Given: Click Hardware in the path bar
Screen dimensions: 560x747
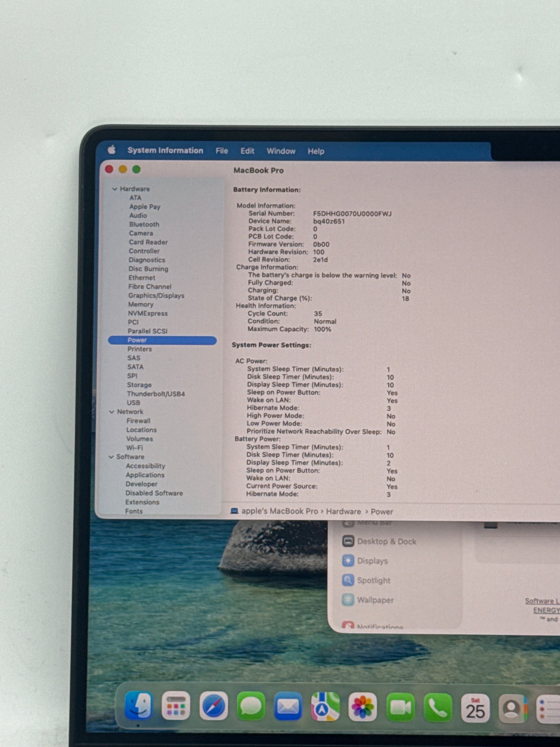Looking at the screenshot, I should [343, 512].
